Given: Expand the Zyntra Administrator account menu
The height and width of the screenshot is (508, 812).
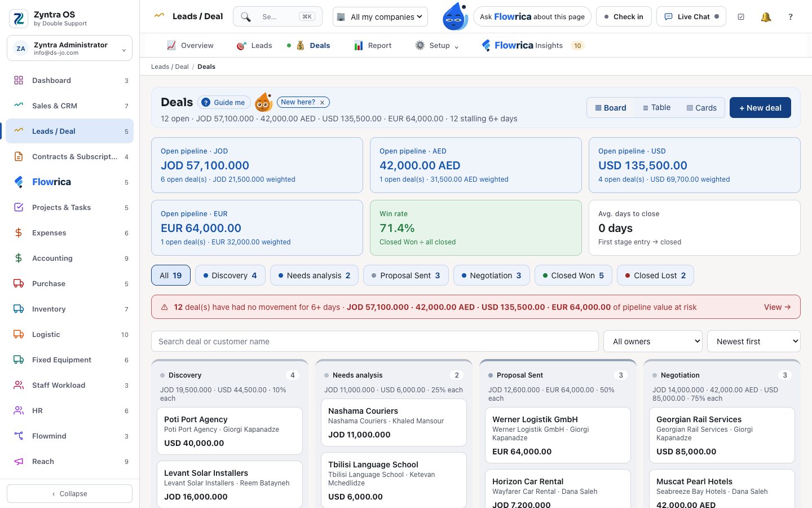Looking at the screenshot, I should pos(70,49).
